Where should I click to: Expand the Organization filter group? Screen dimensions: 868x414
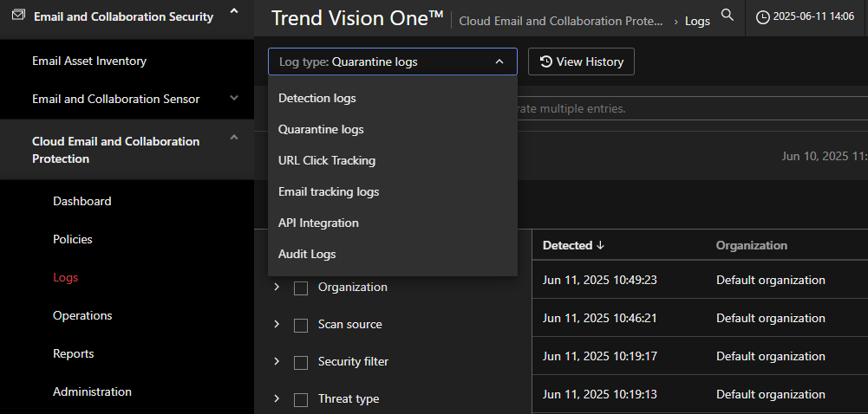click(277, 287)
